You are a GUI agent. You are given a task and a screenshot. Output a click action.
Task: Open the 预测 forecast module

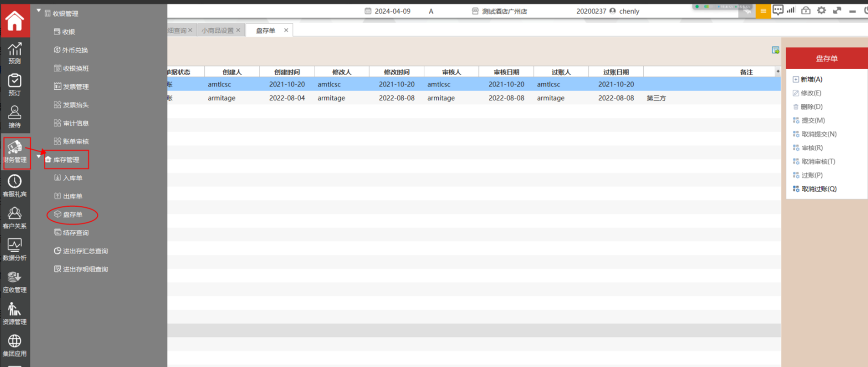pos(15,53)
